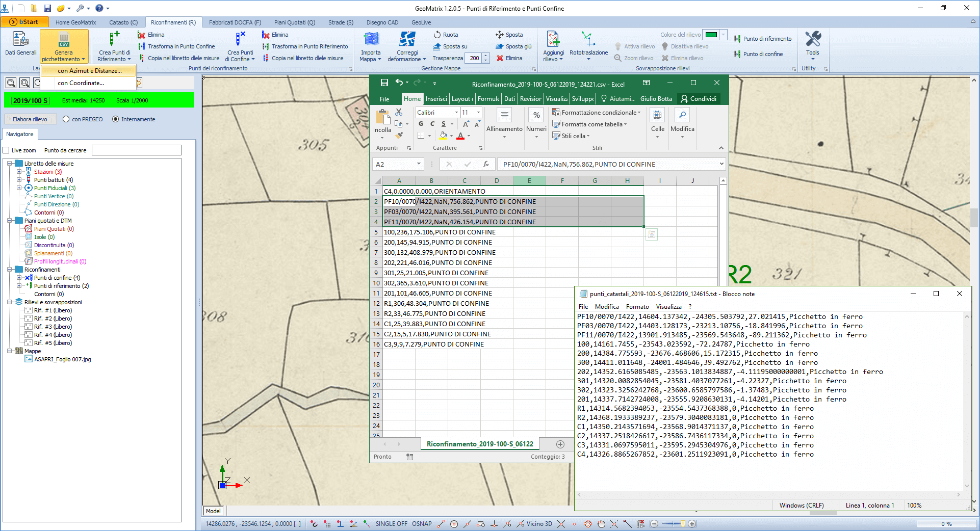Open Piani Quotati (Q) ribbon tab

point(295,22)
